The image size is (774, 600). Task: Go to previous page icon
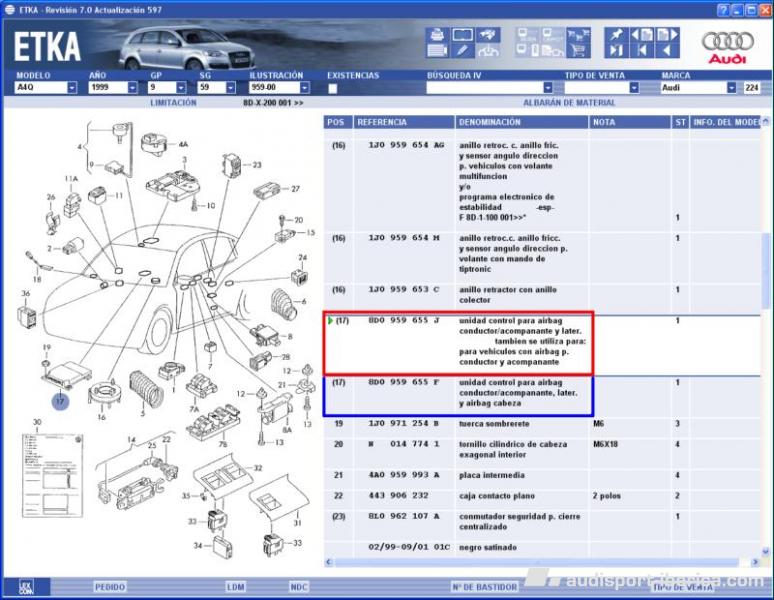pyautogui.click(x=642, y=35)
